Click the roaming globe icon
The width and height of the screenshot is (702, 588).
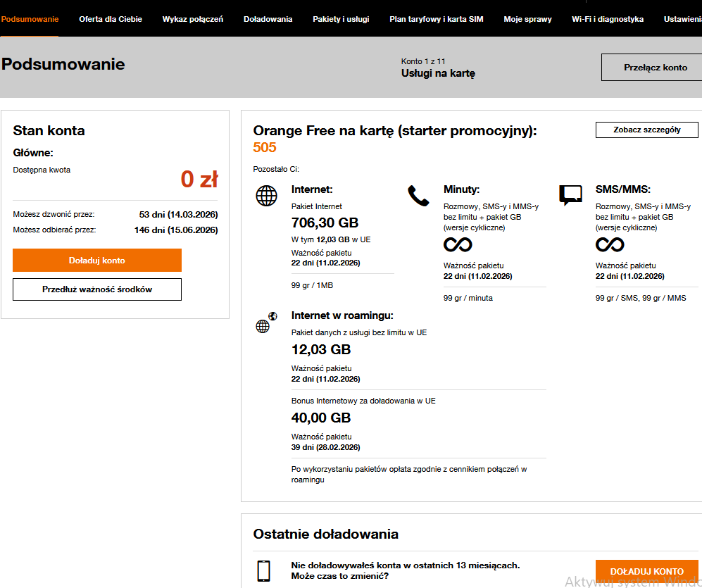265,323
